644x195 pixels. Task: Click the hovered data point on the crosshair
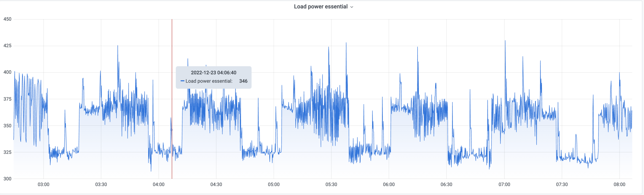point(171,130)
